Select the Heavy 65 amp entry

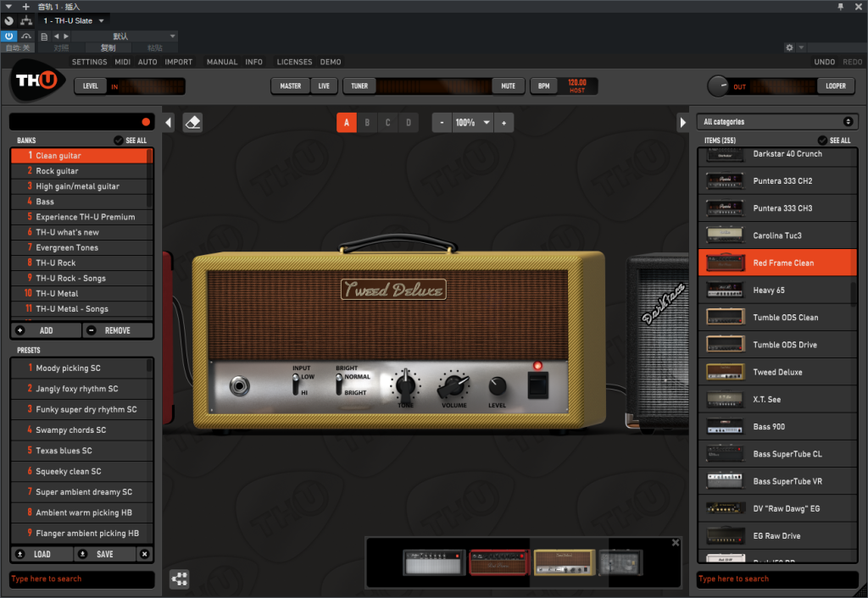[777, 291]
